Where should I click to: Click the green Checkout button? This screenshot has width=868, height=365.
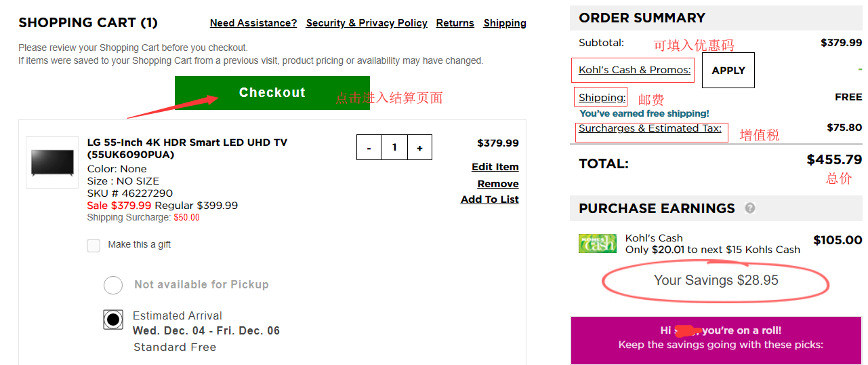(272, 93)
